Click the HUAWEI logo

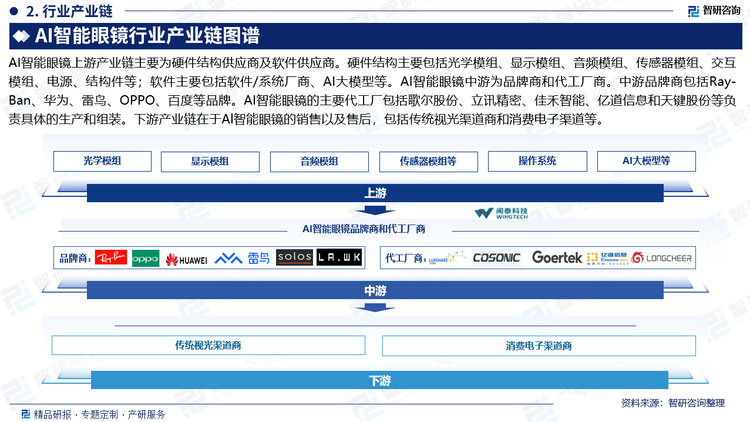186,259
